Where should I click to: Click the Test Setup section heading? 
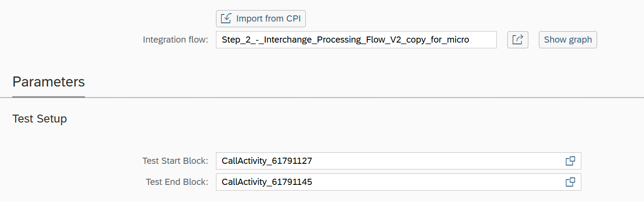(x=39, y=119)
